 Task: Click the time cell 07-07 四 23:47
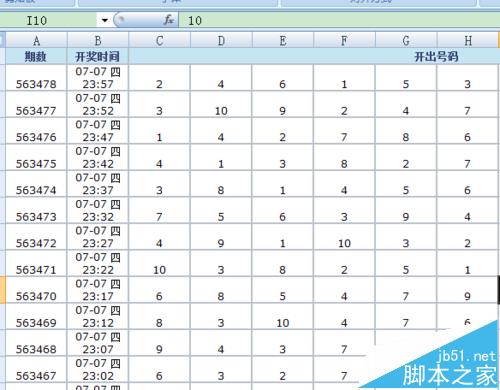coord(98,131)
